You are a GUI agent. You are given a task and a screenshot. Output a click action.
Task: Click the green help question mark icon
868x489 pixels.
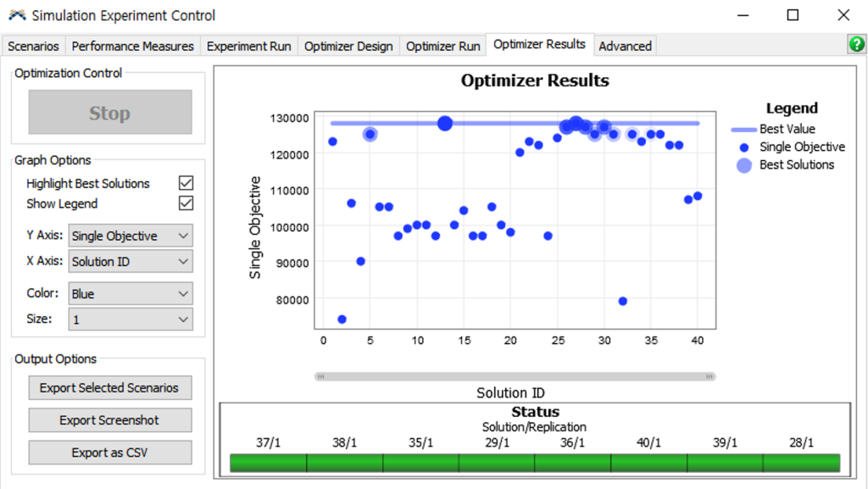[856, 44]
